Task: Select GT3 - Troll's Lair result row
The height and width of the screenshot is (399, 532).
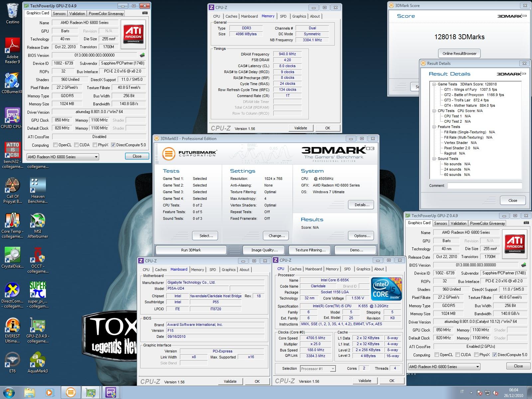Action: (466, 100)
